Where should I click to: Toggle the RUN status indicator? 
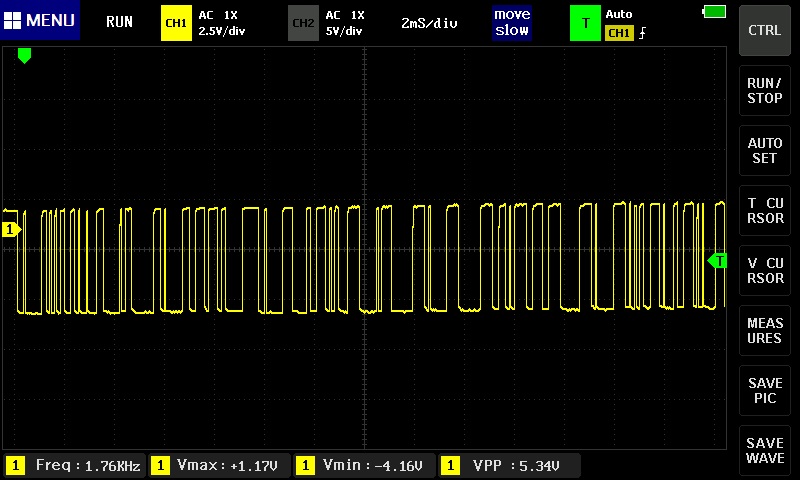coord(119,22)
